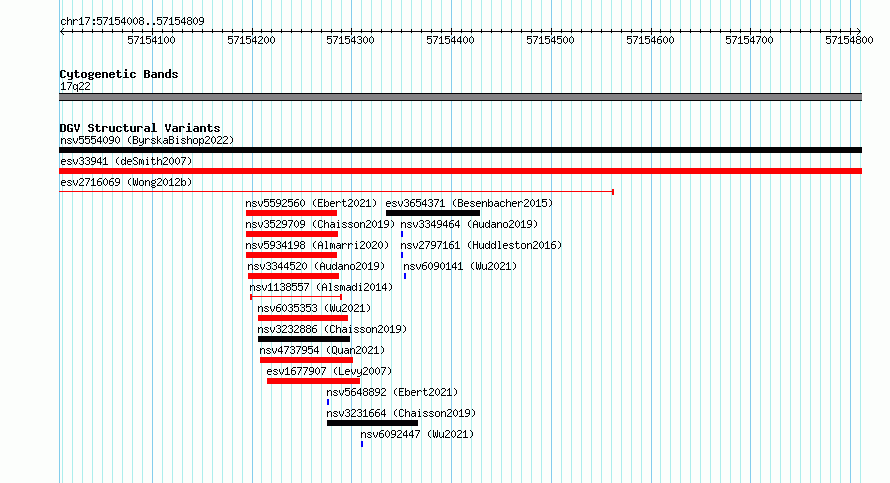Click the red bar under nsv4737954
Viewport: 890px width, 483px height.
point(307,360)
